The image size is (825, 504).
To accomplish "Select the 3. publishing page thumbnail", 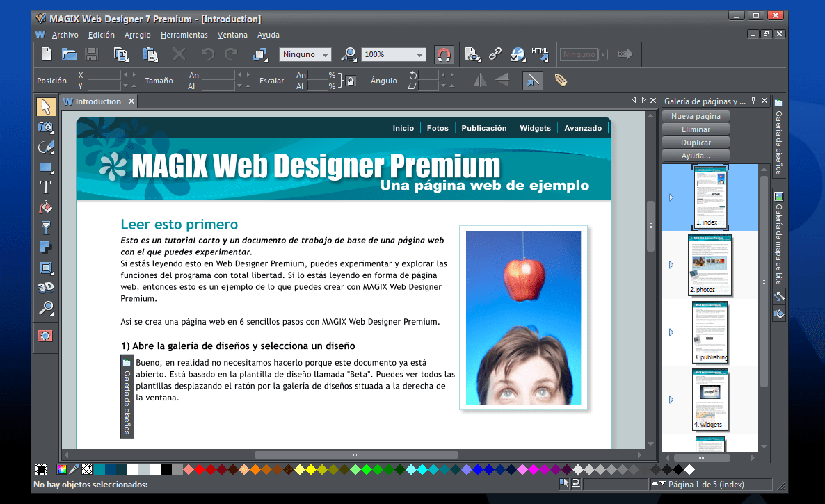I will [710, 332].
